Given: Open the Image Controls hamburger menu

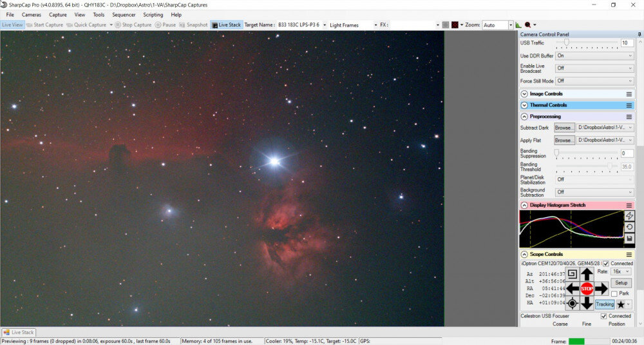Looking at the screenshot, I should coord(629,94).
